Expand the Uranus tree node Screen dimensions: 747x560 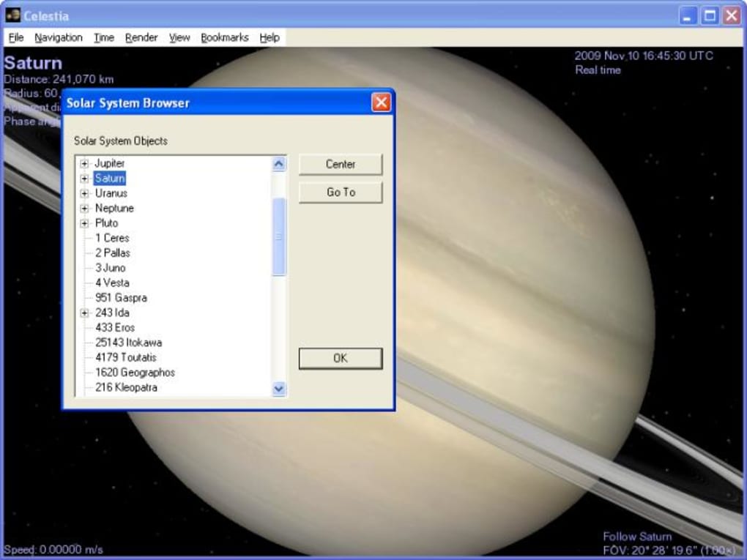(x=84, y=193)
